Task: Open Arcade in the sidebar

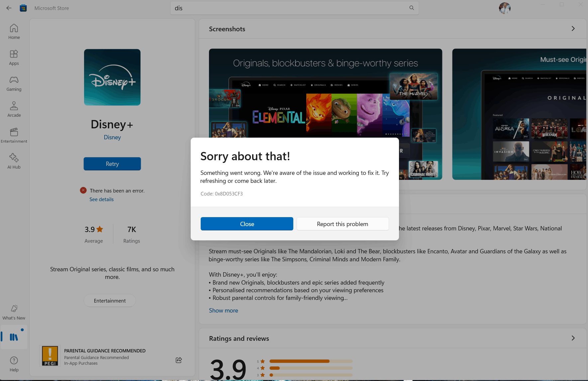Action: [14, 109]
